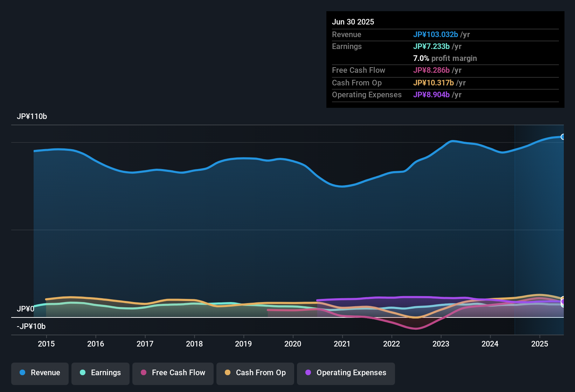Click the purple Operating Expenses endpoint marker
Screen dimensions: 575x392
coord(563,301)
